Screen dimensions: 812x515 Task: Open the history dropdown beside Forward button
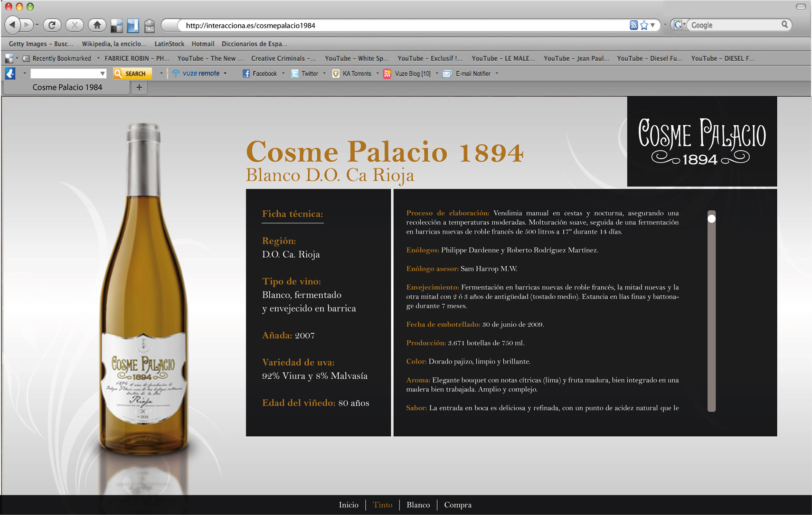(x=37, y=25)
